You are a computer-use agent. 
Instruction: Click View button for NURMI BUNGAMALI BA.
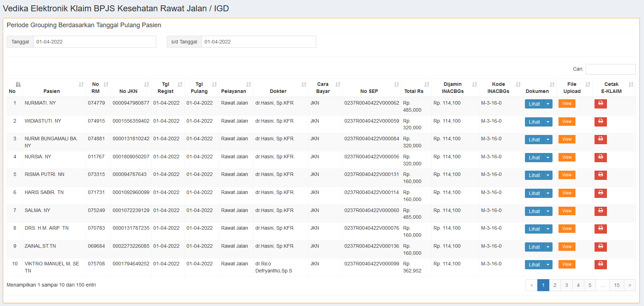coord(567,139)
